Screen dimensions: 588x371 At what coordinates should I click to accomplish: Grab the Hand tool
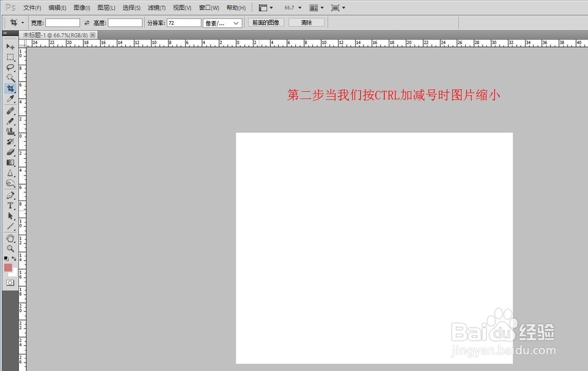(x=10, y=238)
